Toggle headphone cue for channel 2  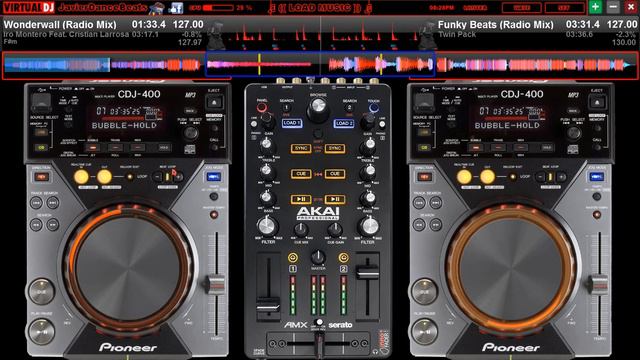click(343, 258)
